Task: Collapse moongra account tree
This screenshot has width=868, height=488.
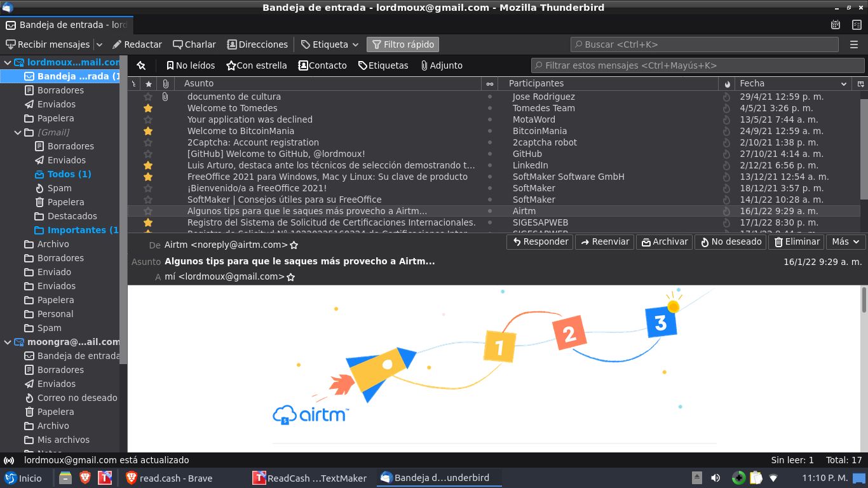Action: coord(7,342)
